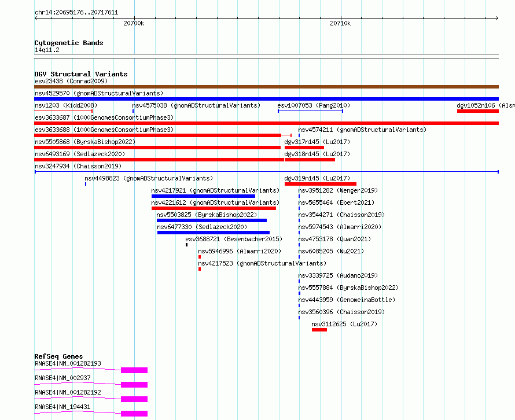The width and height of the screenshot is (515, 420).
Task: Open the esv3633687 1000Genomes red bar
Action: (x=266, y=123)
